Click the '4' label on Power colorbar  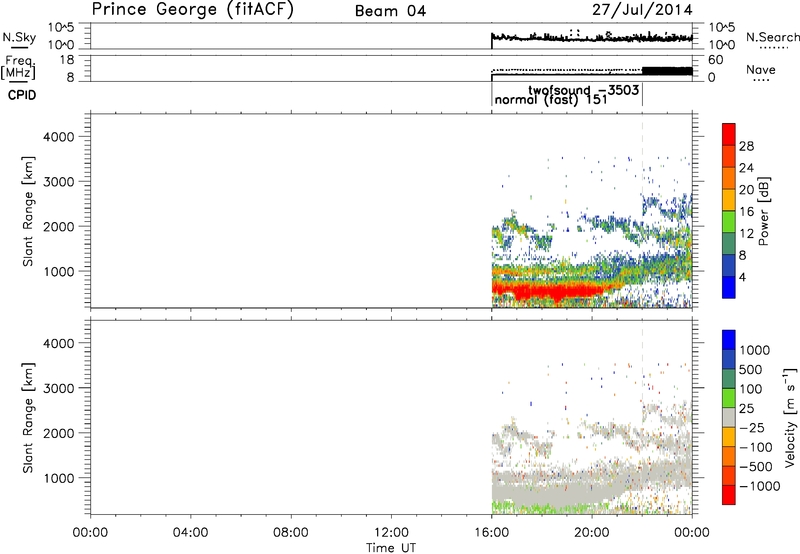pos(742,277)
